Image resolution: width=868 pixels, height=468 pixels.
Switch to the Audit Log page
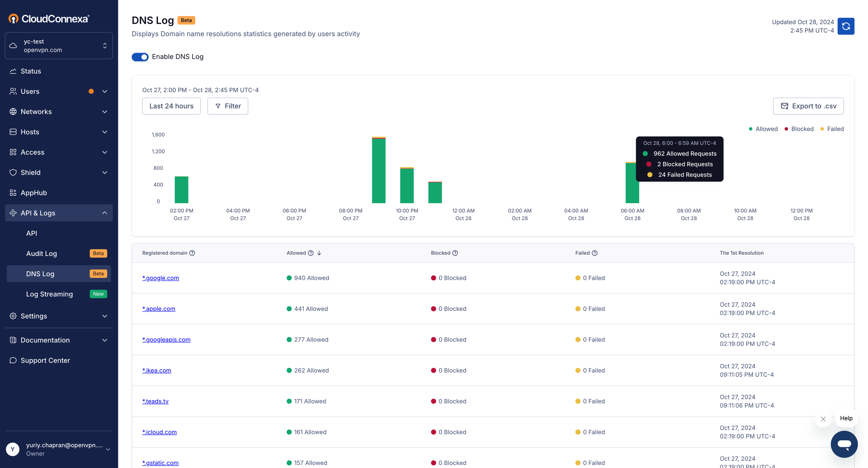[42, 253]
